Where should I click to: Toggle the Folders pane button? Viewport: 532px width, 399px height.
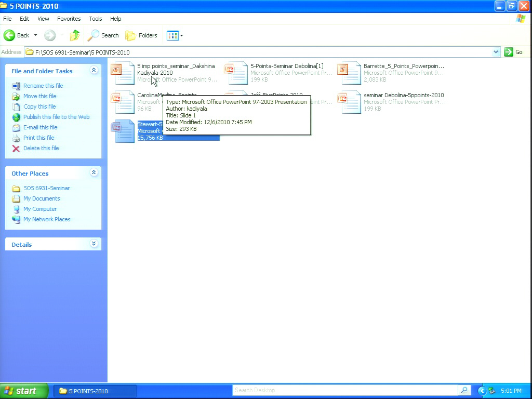pyautogui.click(x=141, y=35)
